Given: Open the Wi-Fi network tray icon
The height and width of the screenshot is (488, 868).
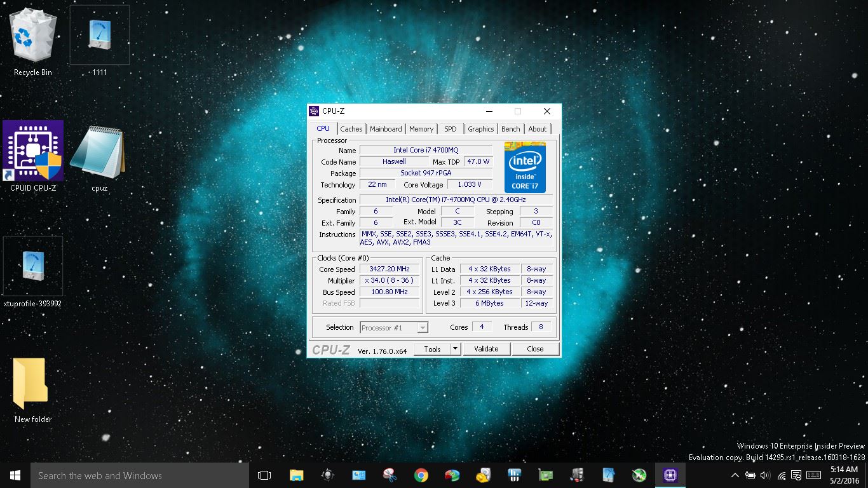Looking at the screenshot, I should pyautogui.click(x=781, y=475).
